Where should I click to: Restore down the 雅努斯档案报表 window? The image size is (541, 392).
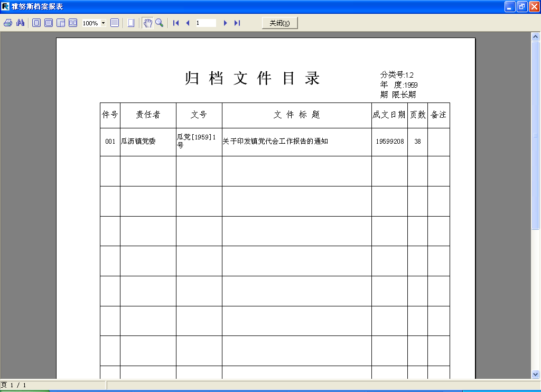point(522,6)
